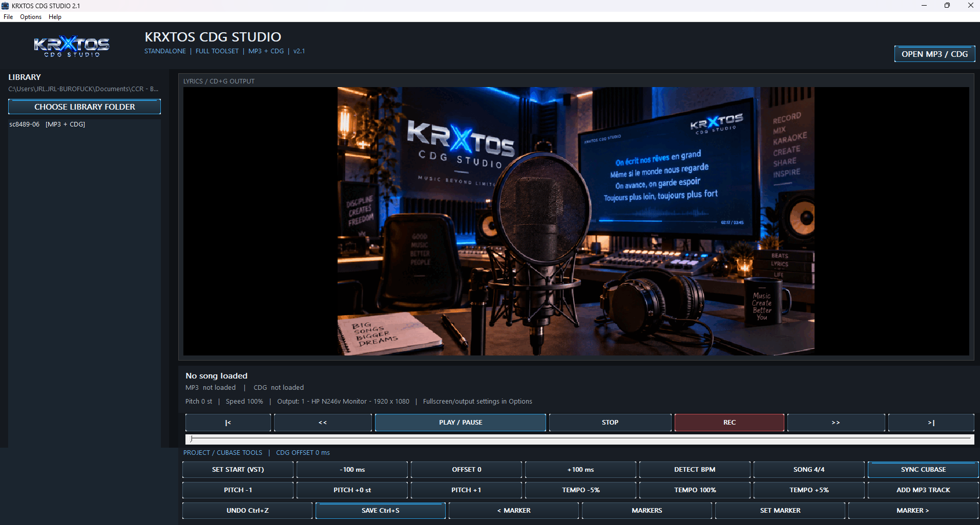Click the 'No song loaded' status text
Screen dimensions: 980x525
pyautogui.click(x=216, y=376)
